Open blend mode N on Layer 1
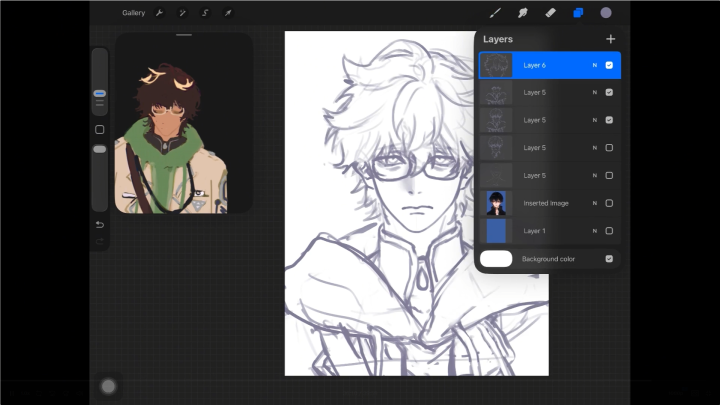720x405 pixels. tap(595, 231)
